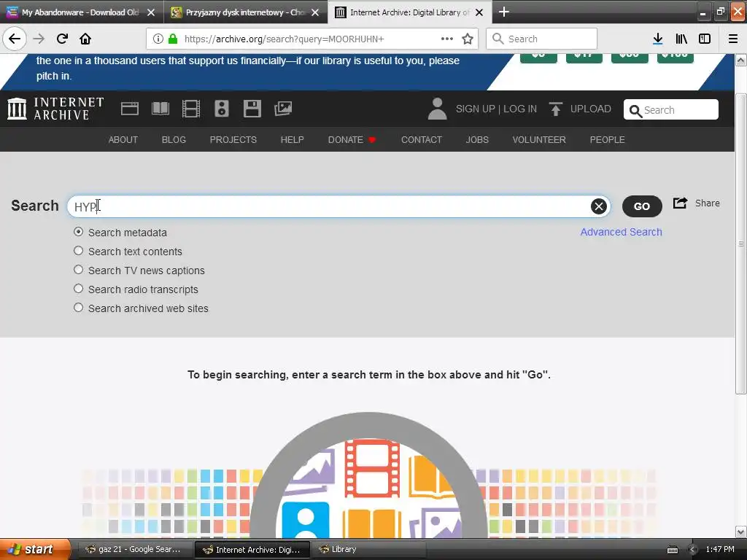Switch to Przyjazny dysk internetowy tab
Image resolution: width=747 pixels, height=560 pixels.
click(x=245, y=12)
